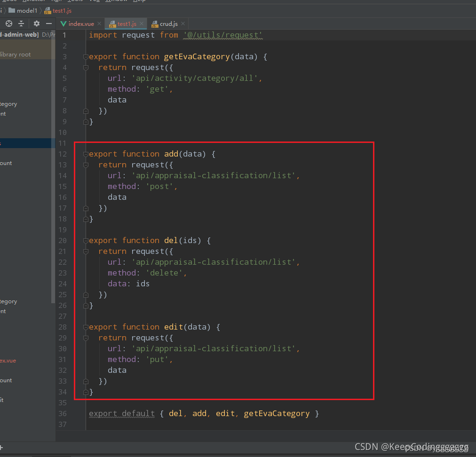476x457 pixels.
Task: Switch to the crud.js tab
Action: point(168,24)
